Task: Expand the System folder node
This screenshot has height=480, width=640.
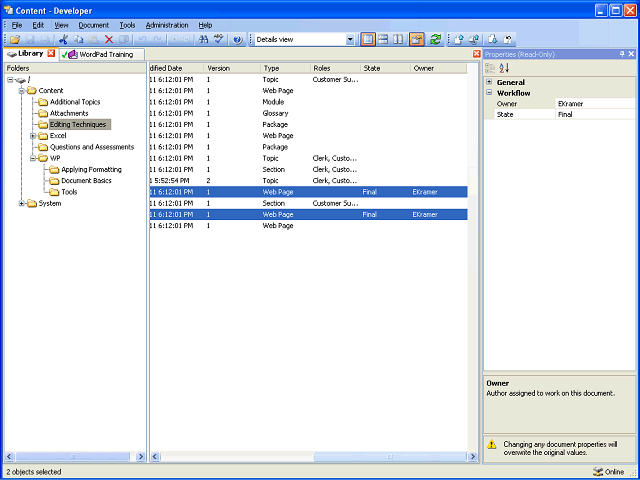Action: (x=22, y=203)
